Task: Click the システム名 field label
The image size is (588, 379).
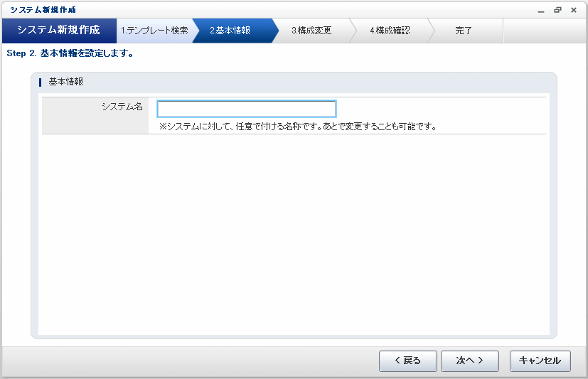Action: click(122, 107)
